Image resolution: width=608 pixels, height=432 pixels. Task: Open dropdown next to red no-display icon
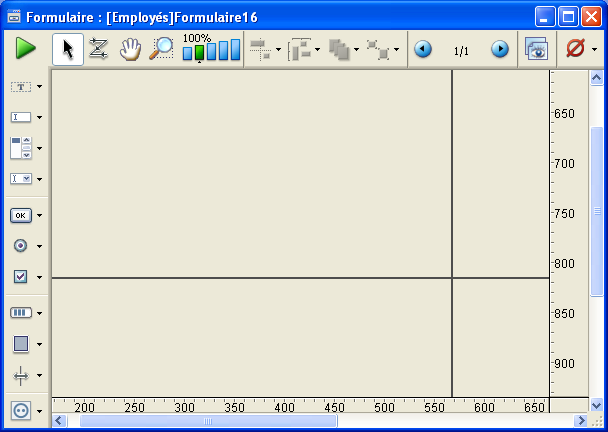pyautogui.click(x=595, y=50)
